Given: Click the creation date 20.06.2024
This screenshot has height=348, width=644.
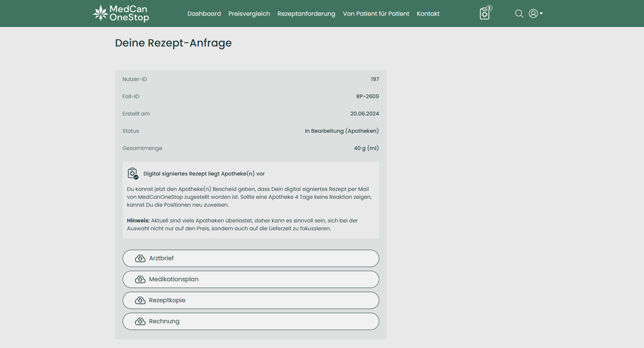Looking at the screenshot, I should tap(364, 114).
